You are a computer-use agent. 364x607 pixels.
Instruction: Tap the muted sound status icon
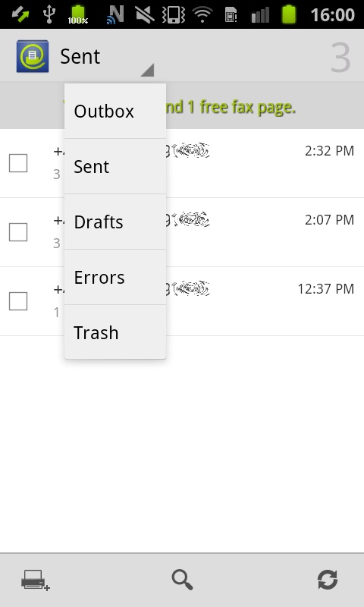[145, 14]
